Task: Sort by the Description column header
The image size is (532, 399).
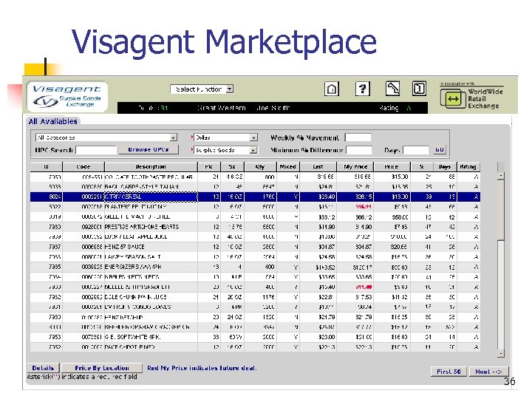Action: click(151, 166)
